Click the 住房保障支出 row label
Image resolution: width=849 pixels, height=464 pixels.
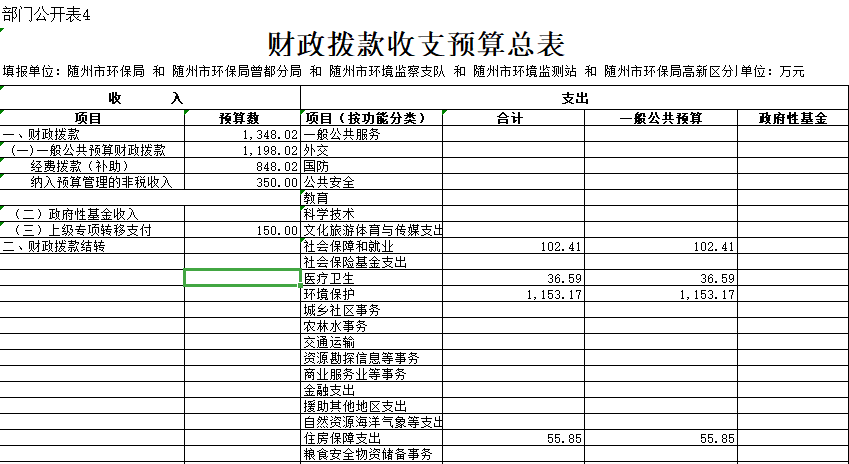(341, 439)
